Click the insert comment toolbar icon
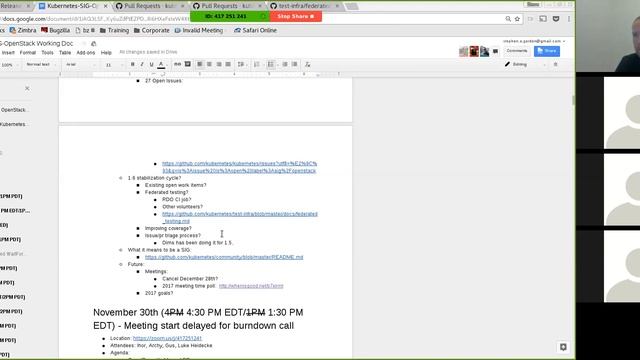640x360 pixels. tap(188, 64)
